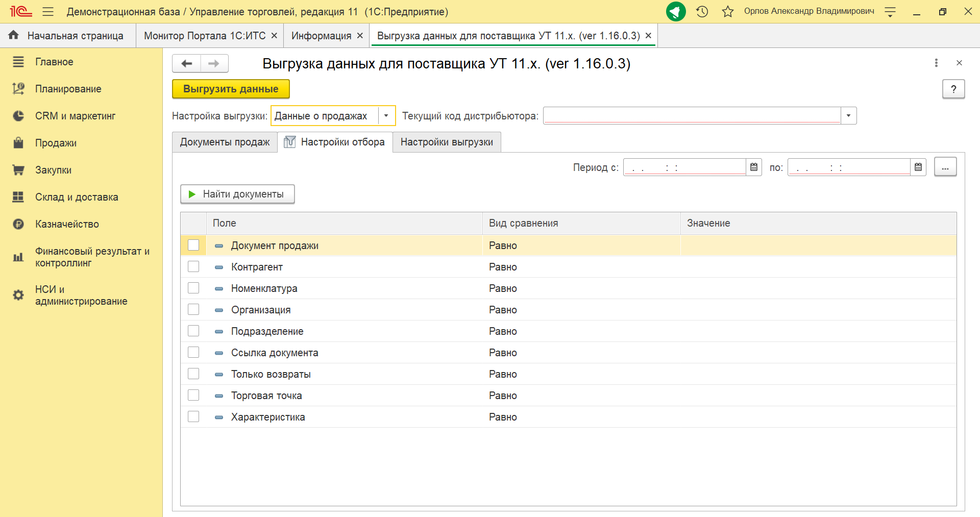Open Планирование section icon
Screen dimensions: 980x517
18,89
